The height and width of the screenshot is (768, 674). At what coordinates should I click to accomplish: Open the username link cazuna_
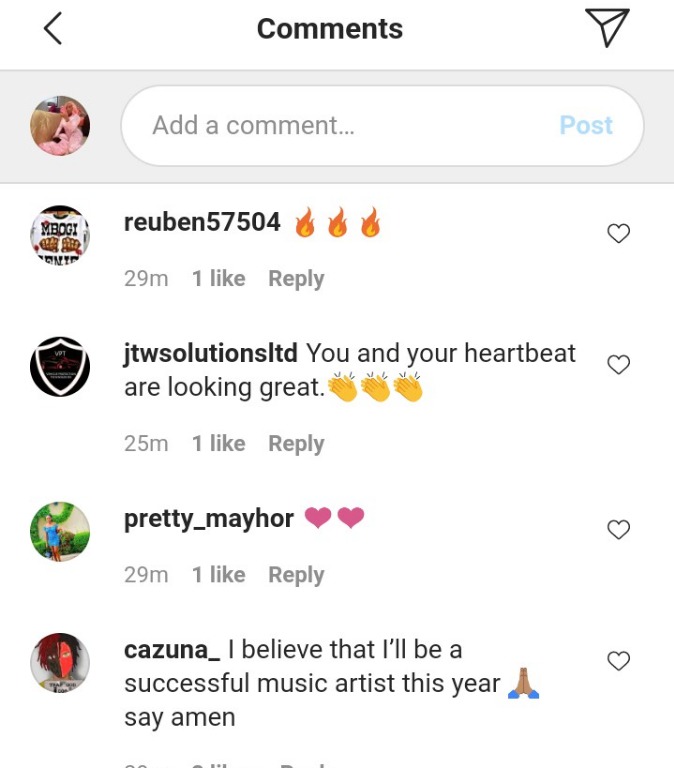[172, 650]
